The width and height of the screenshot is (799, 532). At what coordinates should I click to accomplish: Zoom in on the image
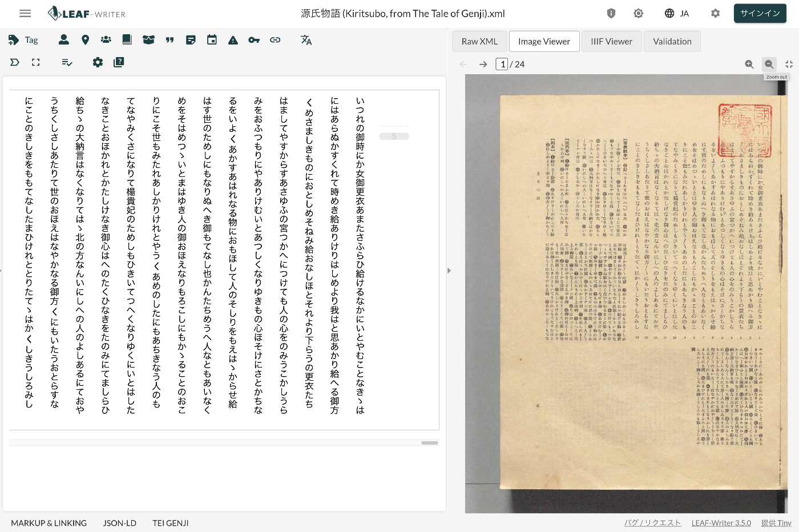pos(749,64)
